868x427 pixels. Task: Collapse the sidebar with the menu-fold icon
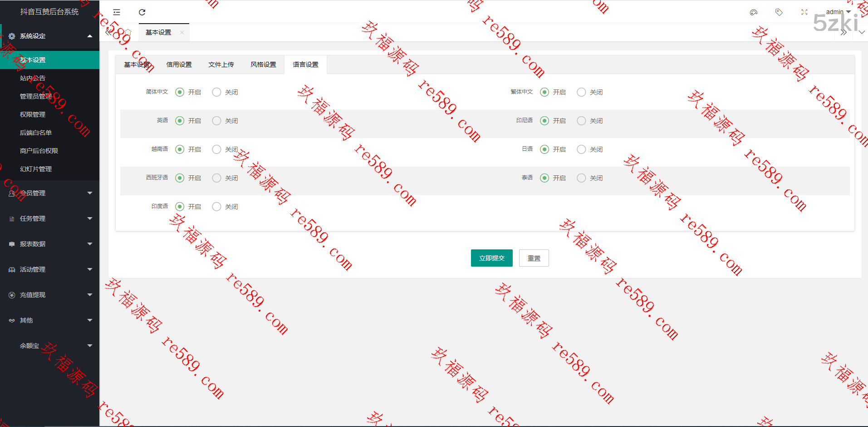coord(117,12)
